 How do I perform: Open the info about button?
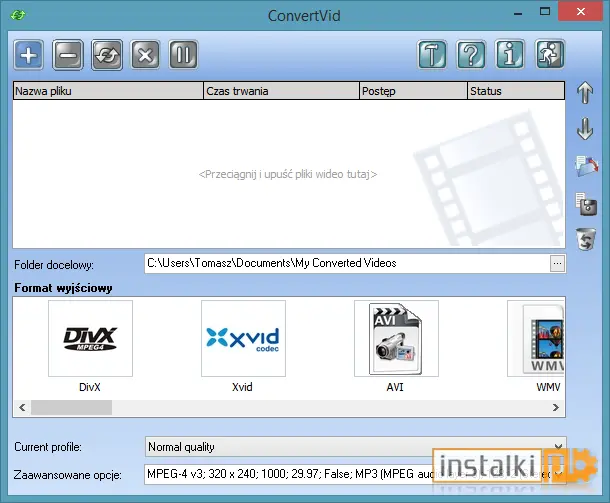point(510,55)
